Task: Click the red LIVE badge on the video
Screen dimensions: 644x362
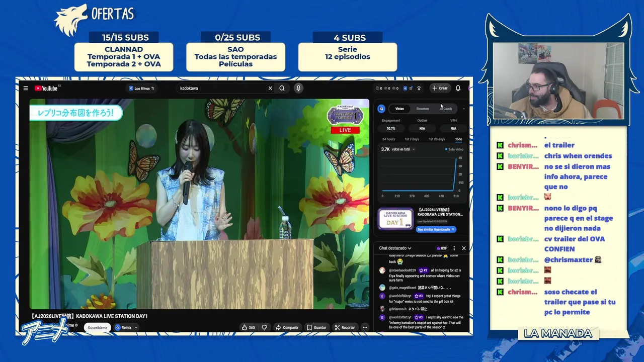Action: coord(345,130)
